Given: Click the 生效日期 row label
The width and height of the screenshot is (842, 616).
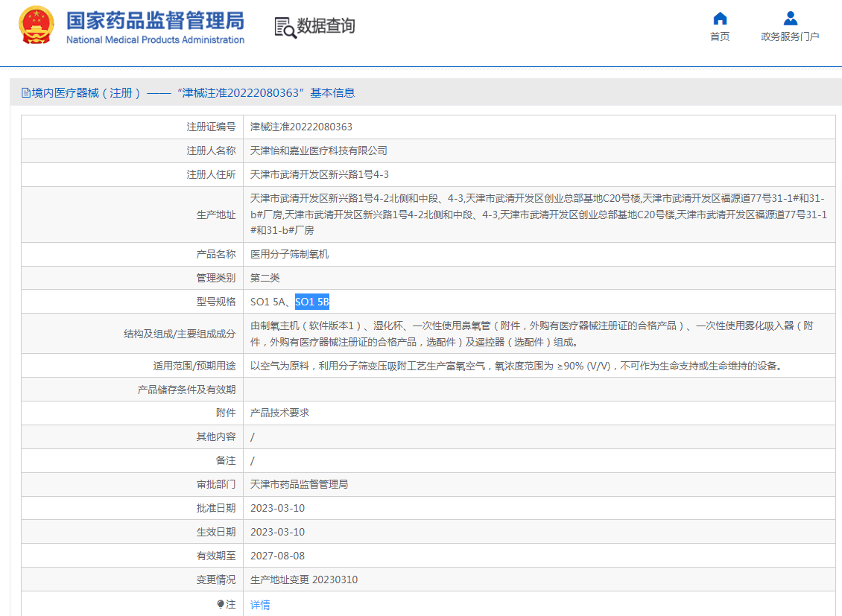Looking at the screenshot, I should 216,533.
